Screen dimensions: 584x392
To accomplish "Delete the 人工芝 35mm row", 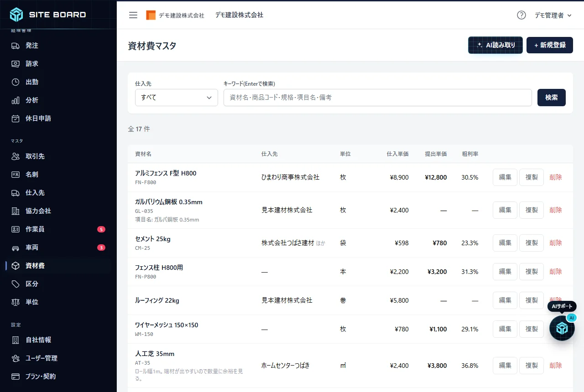I will tap(556, 366).
